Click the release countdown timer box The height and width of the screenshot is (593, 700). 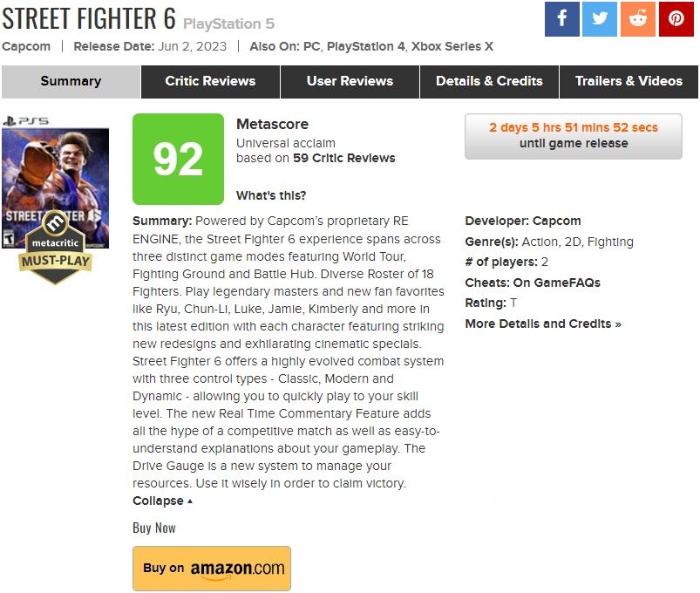(x=574, y=135)
